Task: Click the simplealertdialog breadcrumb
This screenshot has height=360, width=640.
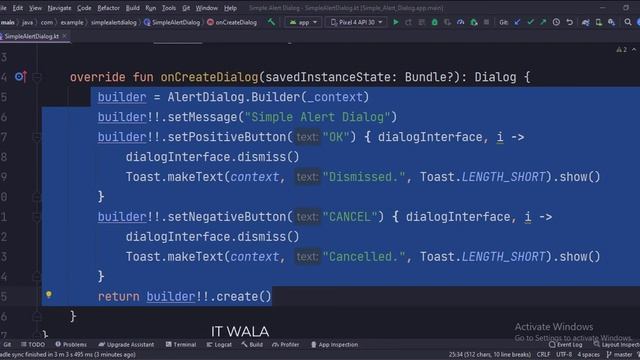Action: (113, 22)
